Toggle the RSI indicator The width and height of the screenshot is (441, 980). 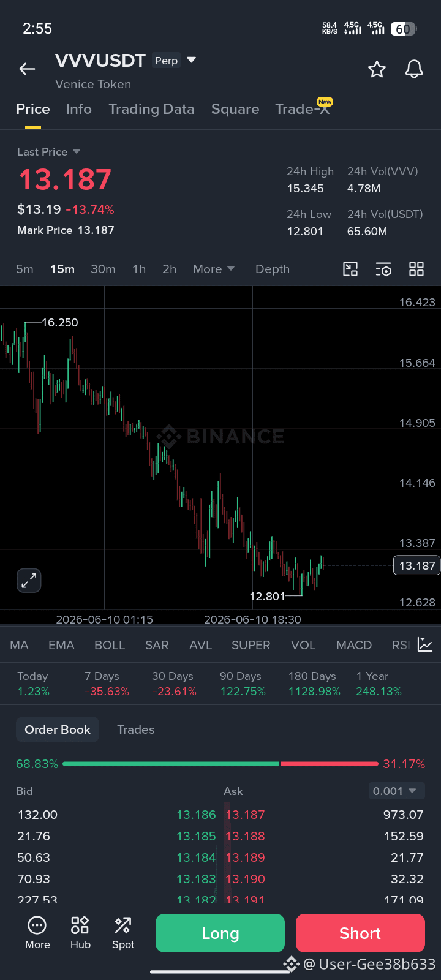pyautogui.click(x=401, y=645)
